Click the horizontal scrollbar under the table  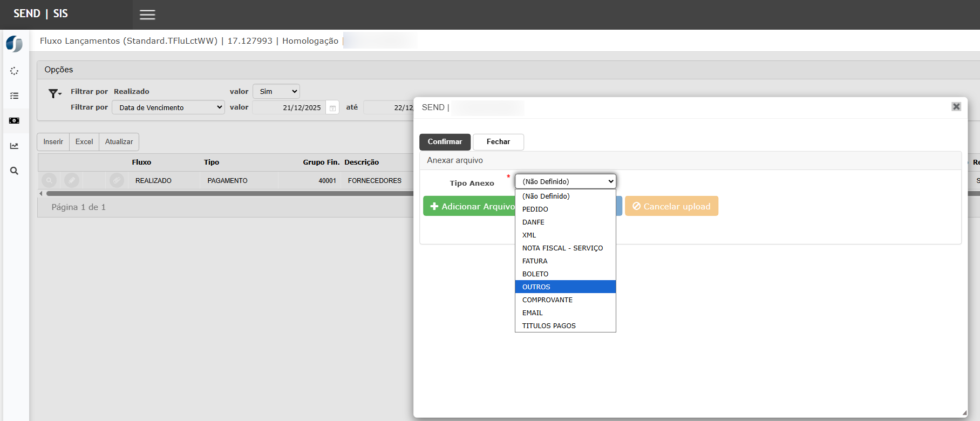tap(227, 193)
